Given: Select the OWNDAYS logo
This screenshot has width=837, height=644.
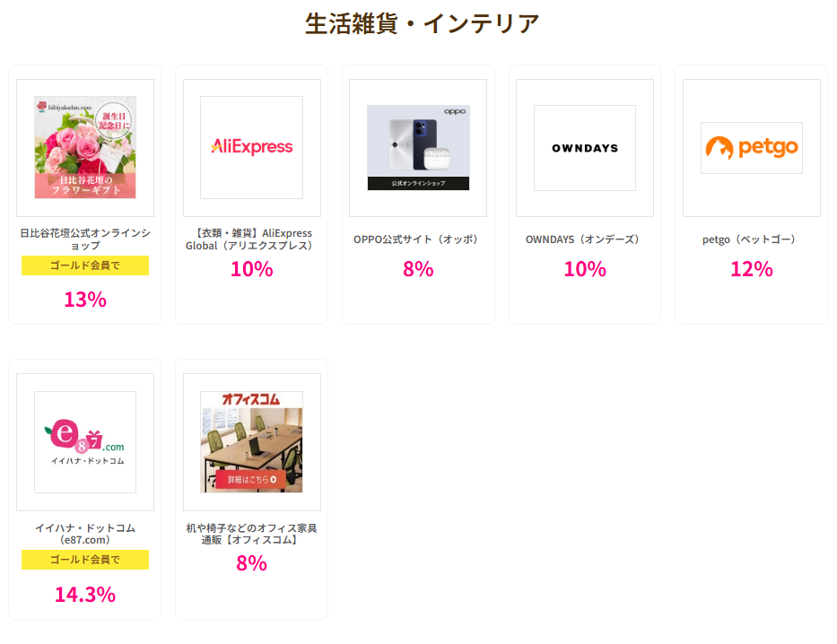Looking at the screenshot, I should [x=585, y=147].
